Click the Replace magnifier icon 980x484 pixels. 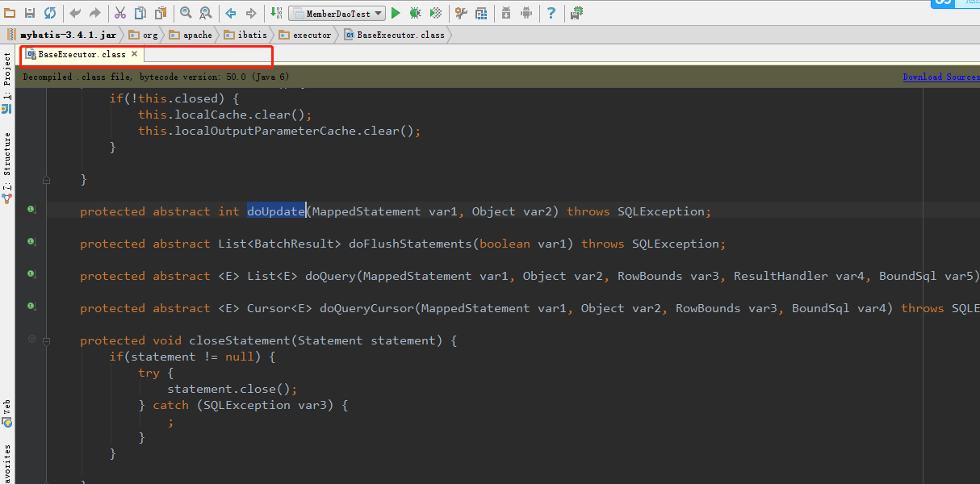206,13
